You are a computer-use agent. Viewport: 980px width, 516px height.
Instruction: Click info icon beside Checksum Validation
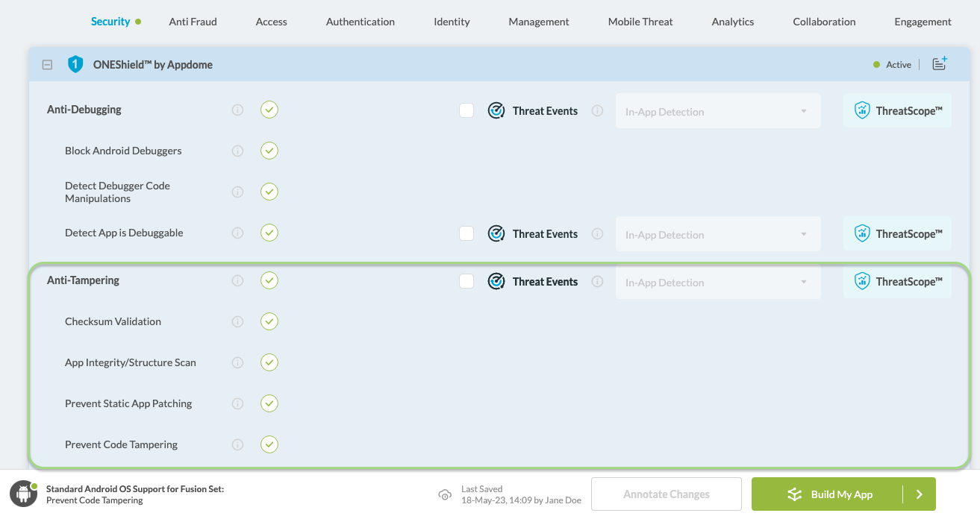click(237, 322)
